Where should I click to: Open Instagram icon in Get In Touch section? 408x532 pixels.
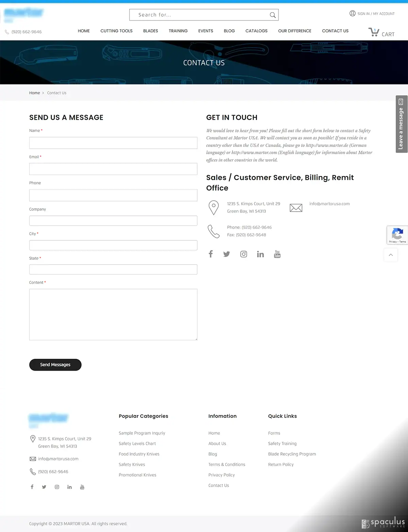(x=243, y=254)
